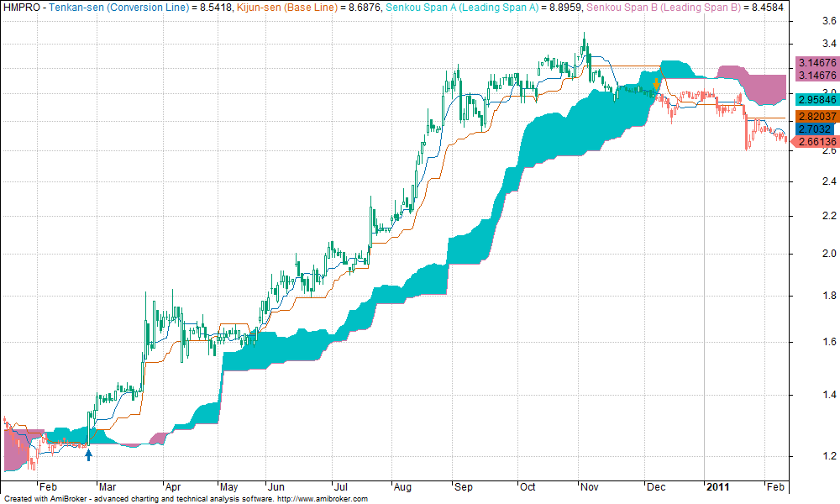Select the Senkou Span B legend text
The width and height of the screenshot is (840, 504).
pyautogui.click(x=646, y=7)
